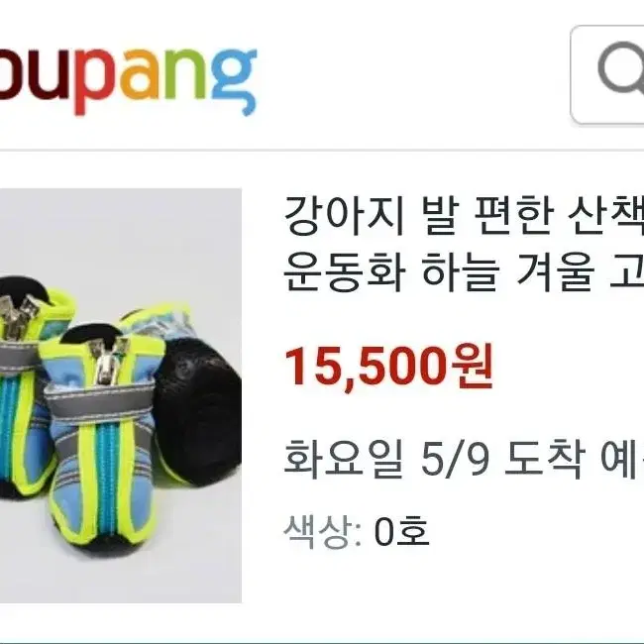
Task: Click the blue letter g in logo
Action: click(235, 81)
